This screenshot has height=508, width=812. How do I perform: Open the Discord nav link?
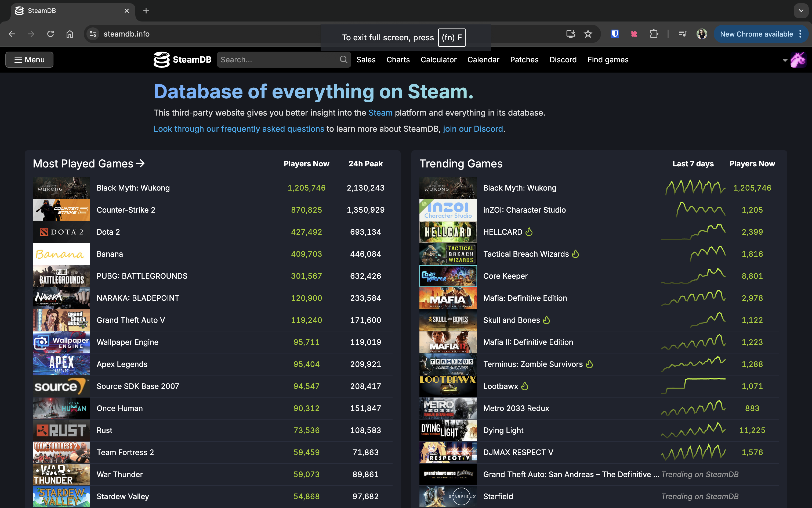click(563, 59)
